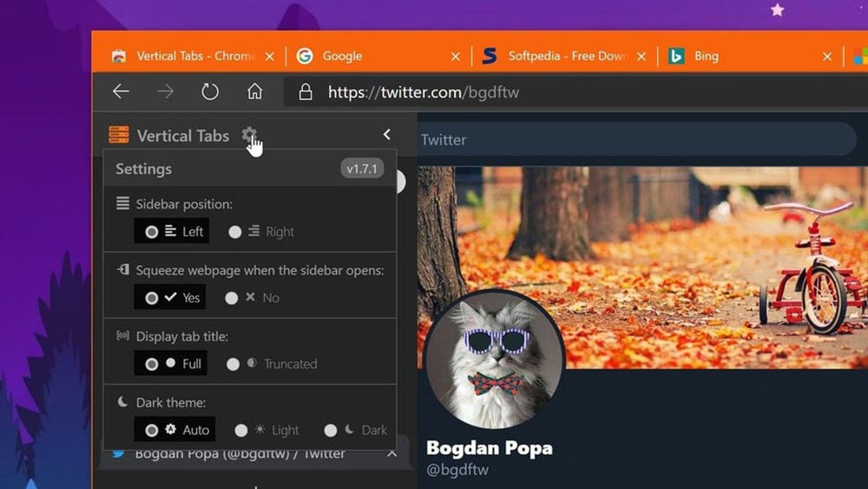The image size is (868, 489).
Task: Close the Google tab
Action: 456,56
